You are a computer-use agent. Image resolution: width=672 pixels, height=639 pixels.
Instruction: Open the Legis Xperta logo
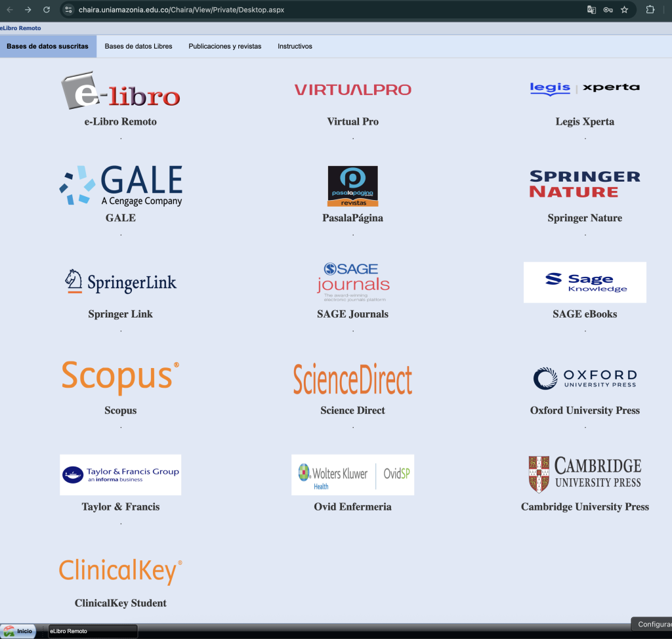(x=585, y=89)
